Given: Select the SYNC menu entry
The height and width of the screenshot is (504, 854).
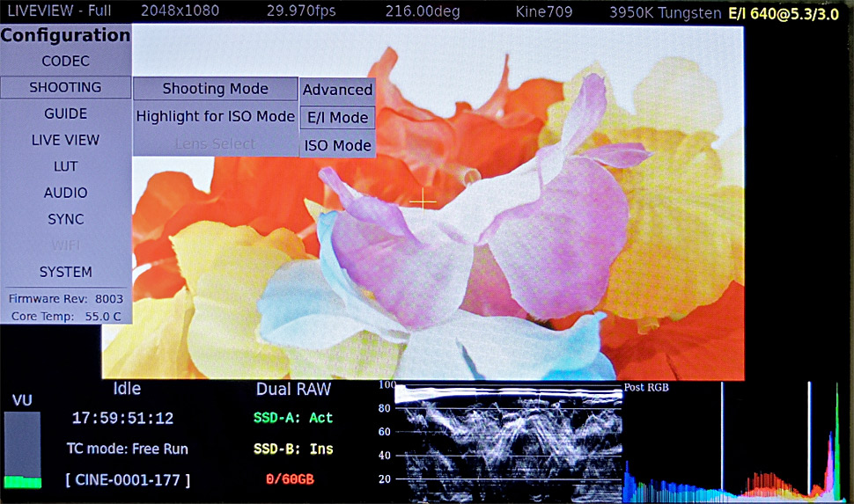Looking at the screenshot, I should (65, 219).
